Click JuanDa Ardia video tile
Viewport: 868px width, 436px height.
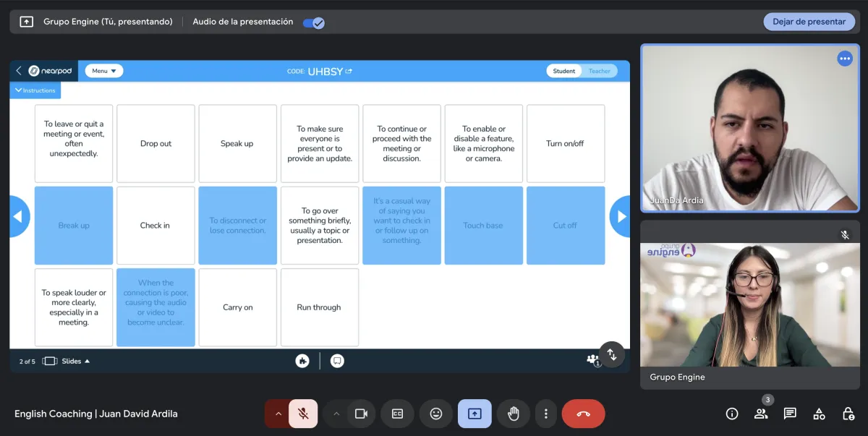[750, 128]
